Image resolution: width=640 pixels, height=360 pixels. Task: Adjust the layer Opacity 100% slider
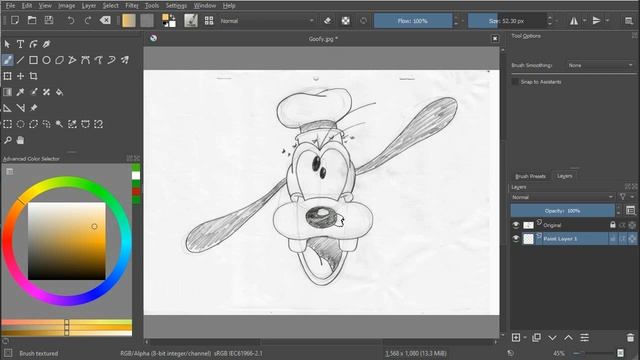point(562,211)
